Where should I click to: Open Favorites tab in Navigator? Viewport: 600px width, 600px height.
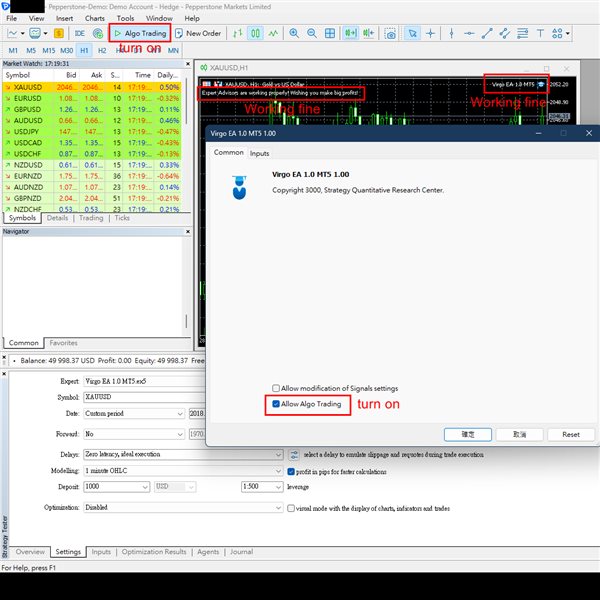(x=64, y=343)
